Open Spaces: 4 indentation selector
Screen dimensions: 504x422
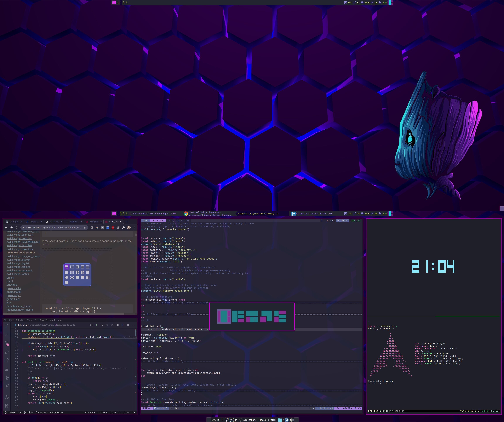point(102,412)
